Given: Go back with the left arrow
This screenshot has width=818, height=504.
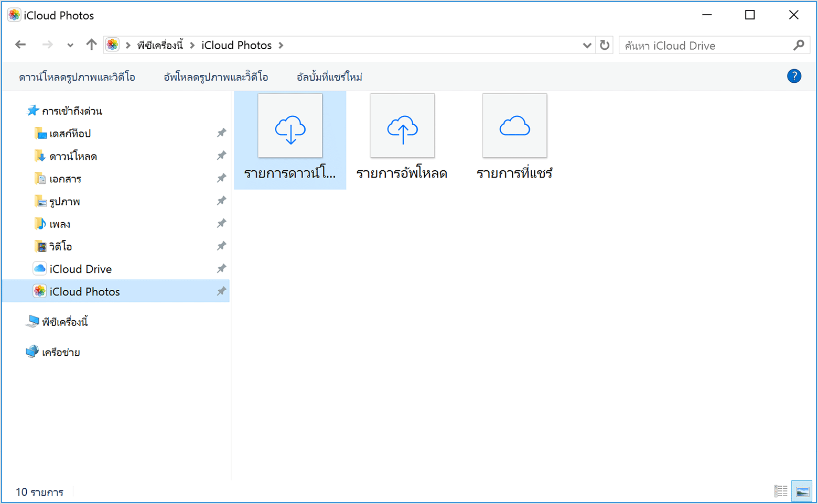Looking at the screenshot, I should pyautogui.click(x=20, y=45).
